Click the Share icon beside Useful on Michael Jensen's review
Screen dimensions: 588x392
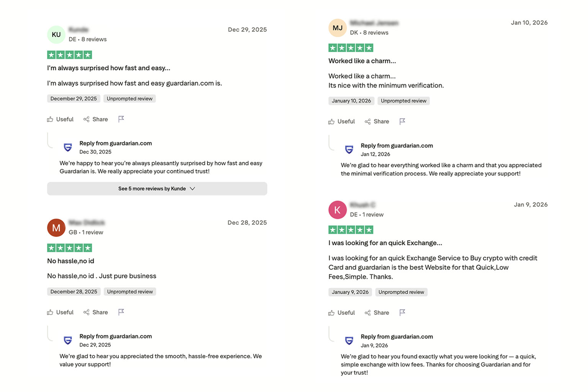pos(367,121)
